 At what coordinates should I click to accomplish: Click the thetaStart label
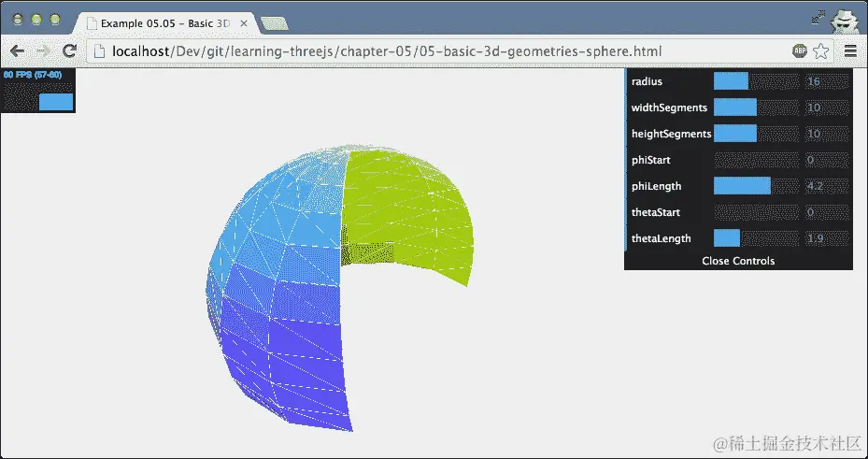point(656,212)
